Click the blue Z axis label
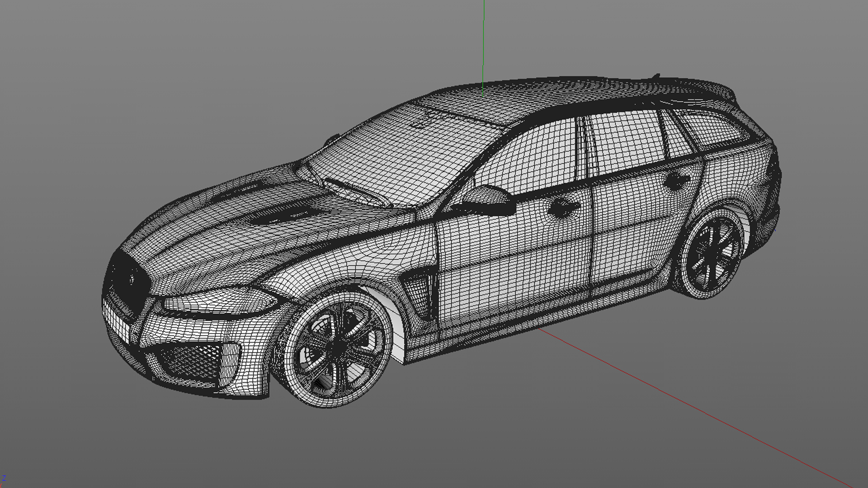Image resolution: width=868 pixels, height=488 pixels. coord(4,479)
